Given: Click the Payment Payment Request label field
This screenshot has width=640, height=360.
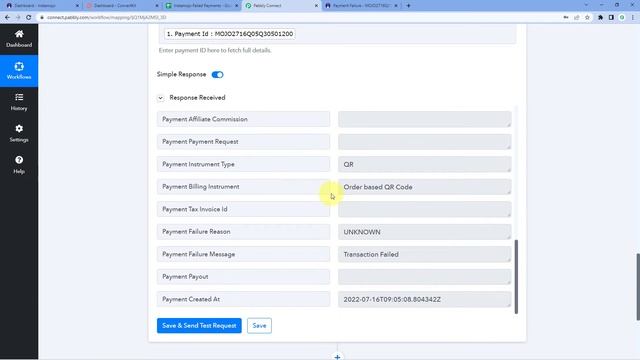Looking at the screenshot, I should point(243,142).
